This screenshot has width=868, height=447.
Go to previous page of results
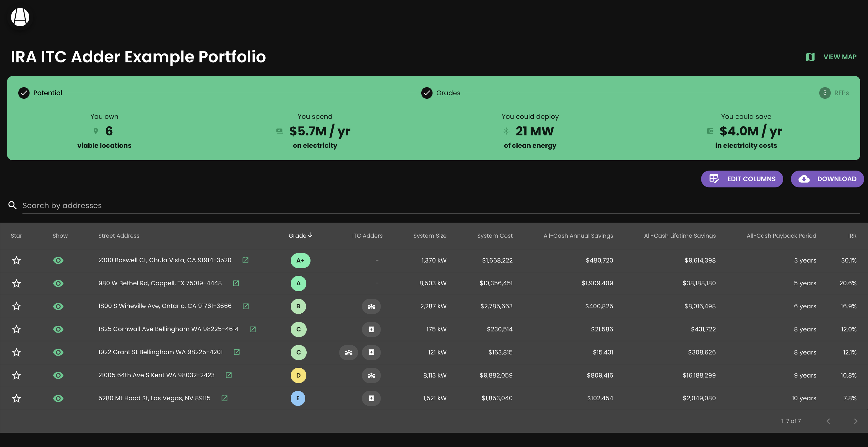pos(828,421)
